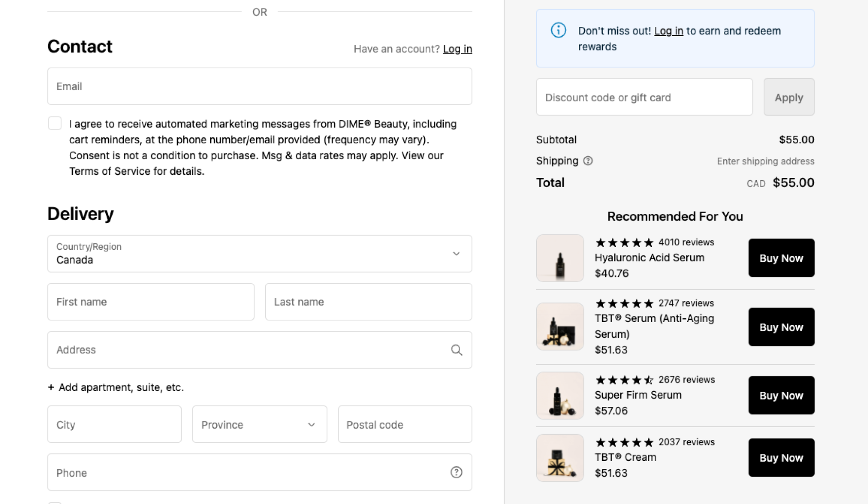Enable the marketing messages consent checkbox

coord(55,123)
